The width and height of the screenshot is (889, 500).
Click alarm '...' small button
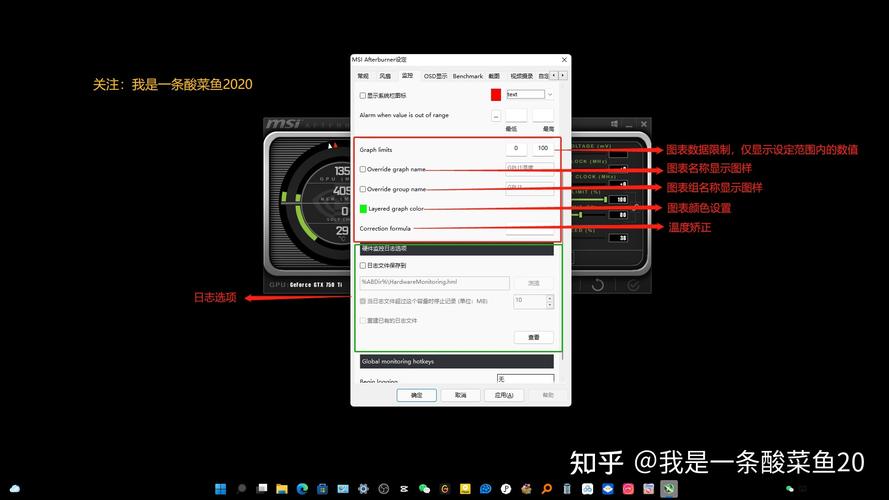click(x=496, y=116)
